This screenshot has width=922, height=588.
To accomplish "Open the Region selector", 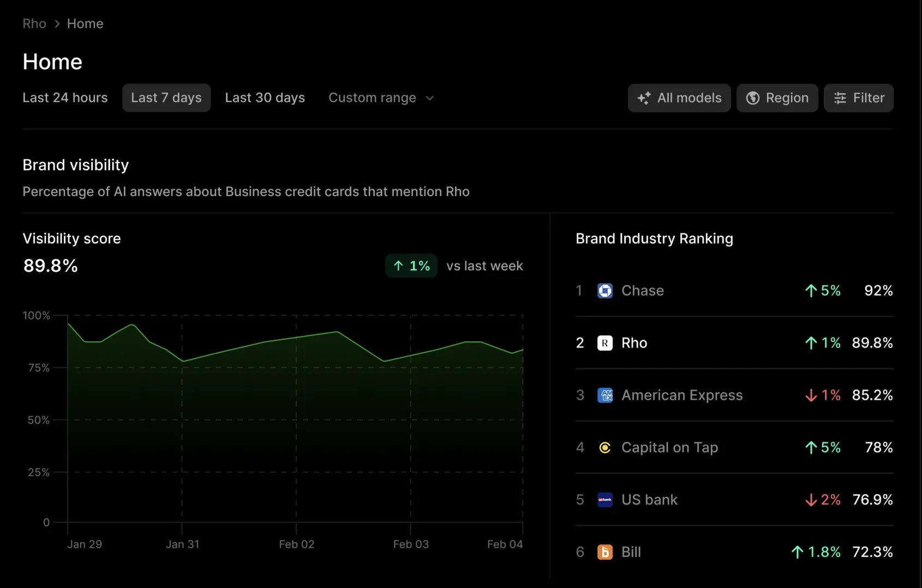I will [x=777, y=98].
